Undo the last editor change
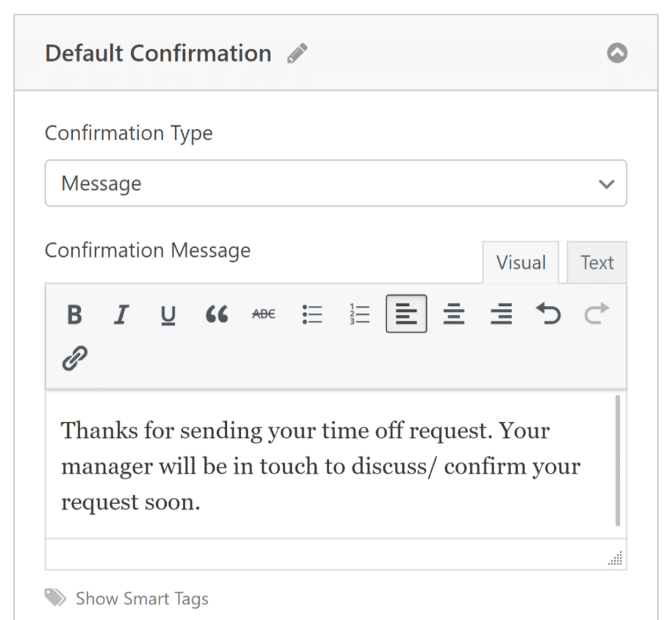The image size is (672, 620). click(548, 314)
